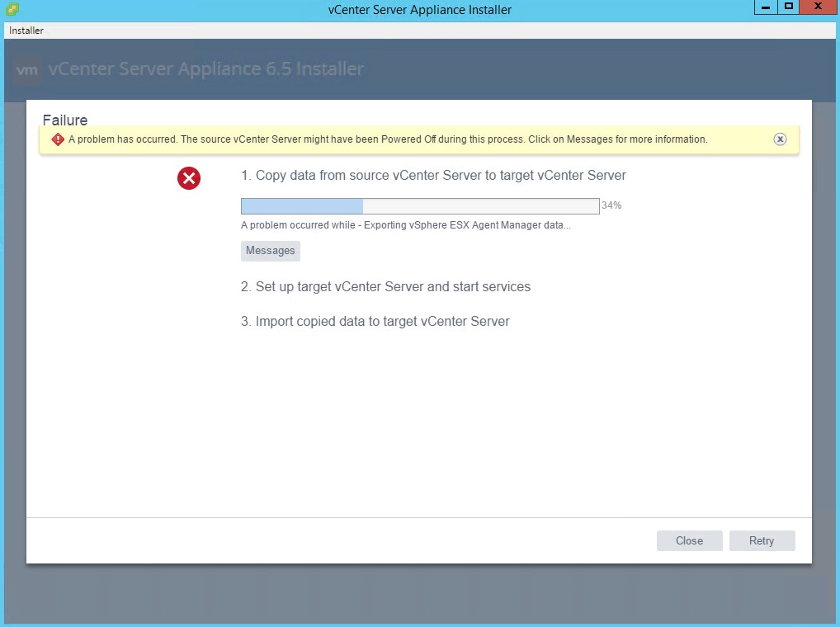Click the 'A problem has occurred' banner message
The width and height of the screenshot is (840, 627).
[388, 139]
